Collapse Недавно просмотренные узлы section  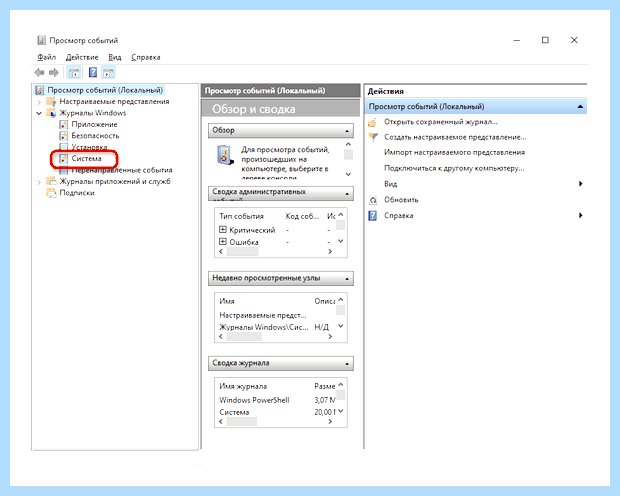point(347,279)
